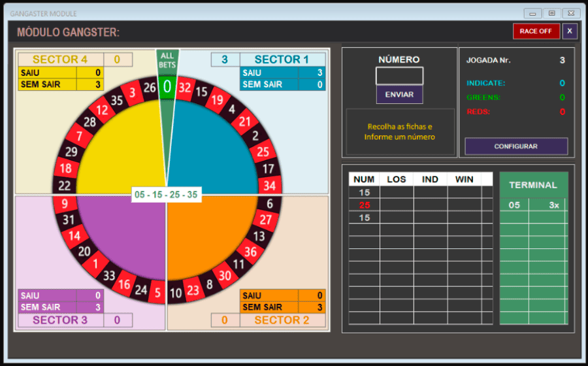Select the SECTOR 2 label
The width and height of the screenshot is (588, 366).
(282, 320)
